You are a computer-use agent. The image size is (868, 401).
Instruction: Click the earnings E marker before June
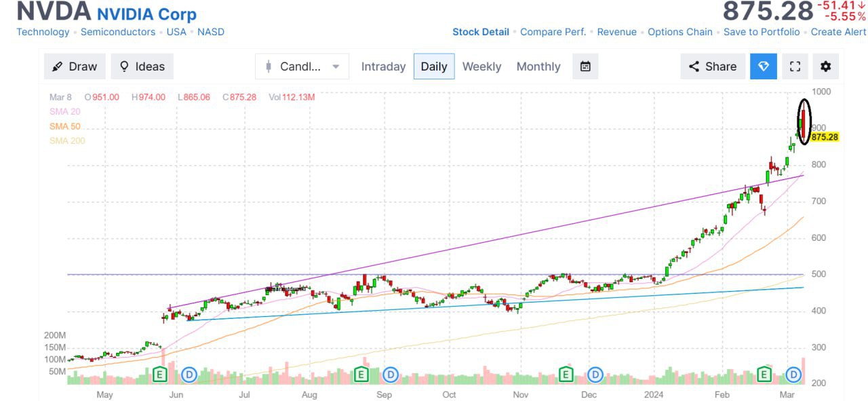point(160,374)
